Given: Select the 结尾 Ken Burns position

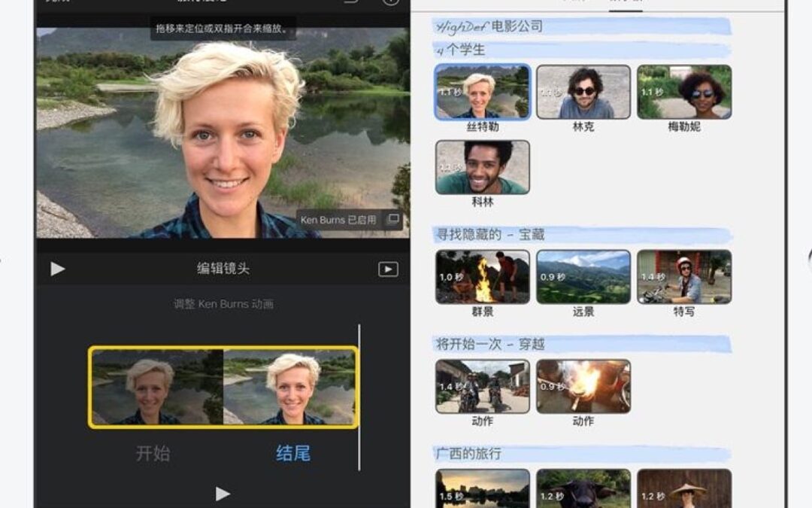Looking at the screenshot, I should click(x=293, y=454).
